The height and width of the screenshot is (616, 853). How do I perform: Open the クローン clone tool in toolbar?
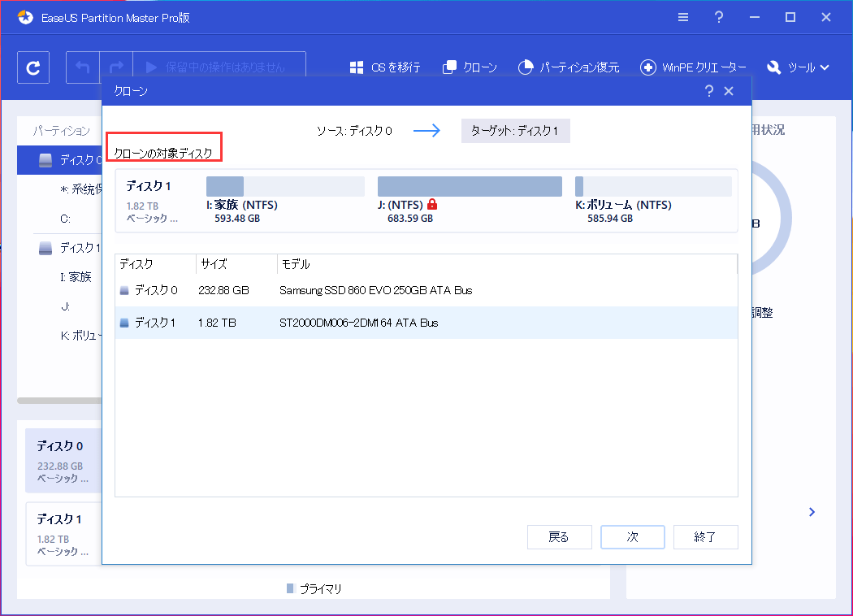[x=470, y=67]
